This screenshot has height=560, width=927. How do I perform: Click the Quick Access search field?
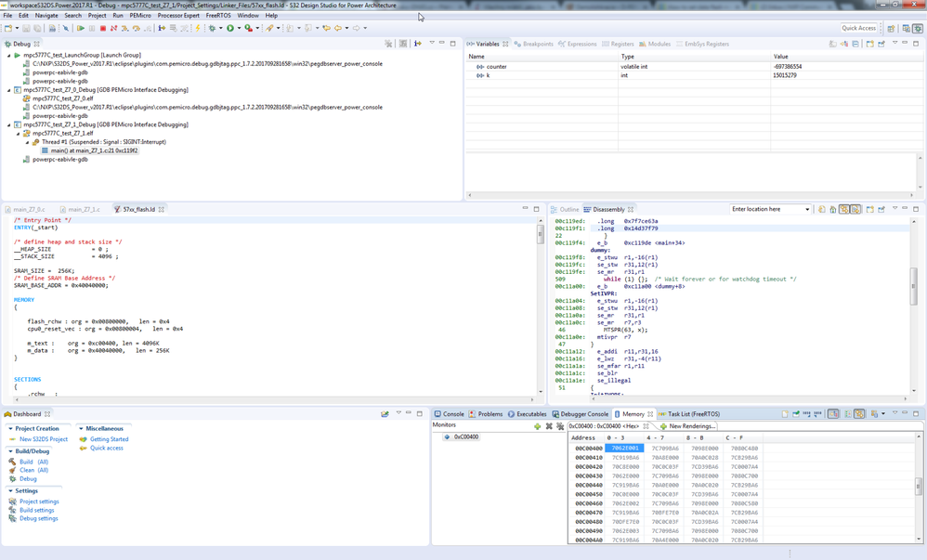859,29
